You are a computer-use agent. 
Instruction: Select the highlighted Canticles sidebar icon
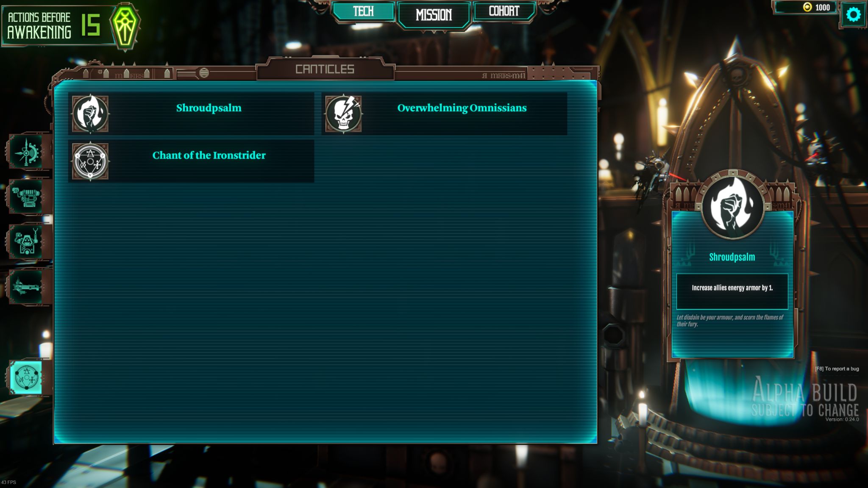26,377
